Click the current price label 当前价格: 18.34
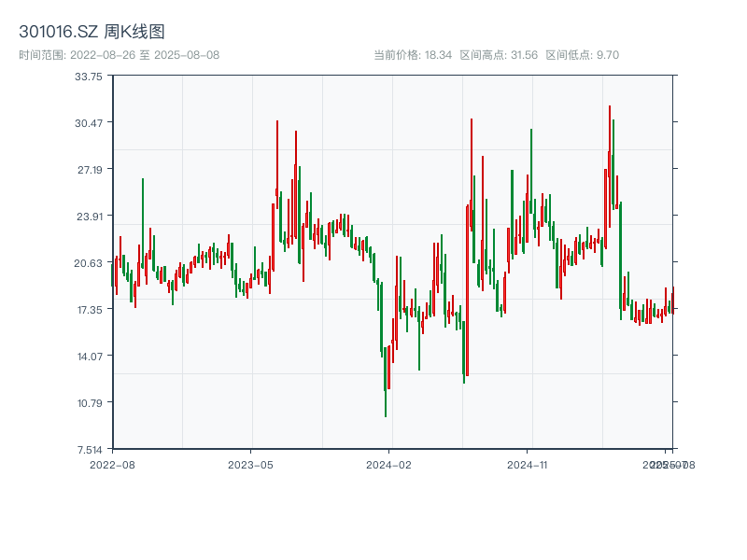Viewport: 747px width, 560px height. (413, 55)
